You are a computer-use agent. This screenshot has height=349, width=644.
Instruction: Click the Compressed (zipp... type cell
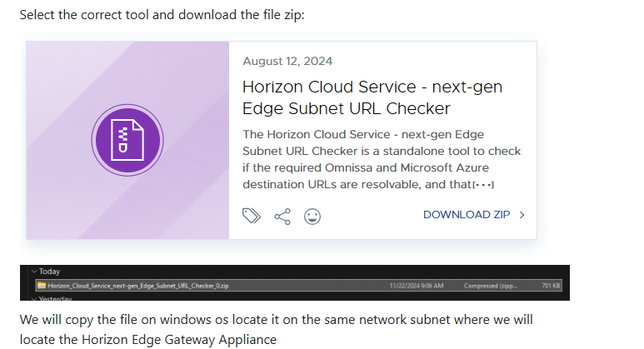tap(491, 286)
